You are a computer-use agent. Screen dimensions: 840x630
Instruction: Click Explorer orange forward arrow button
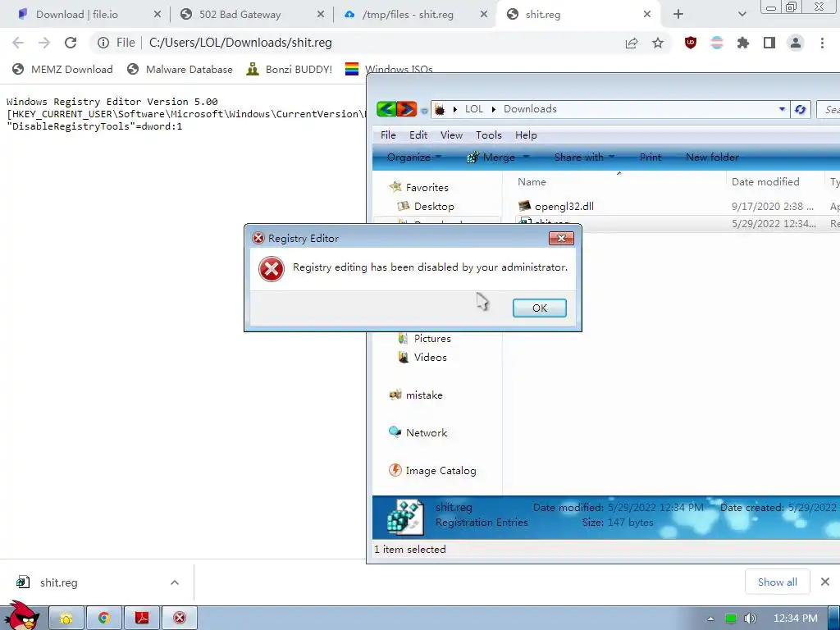point(407,109)
